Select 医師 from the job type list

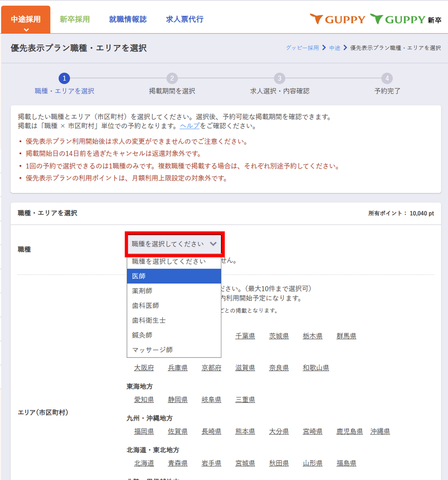(x=174, y=276)
